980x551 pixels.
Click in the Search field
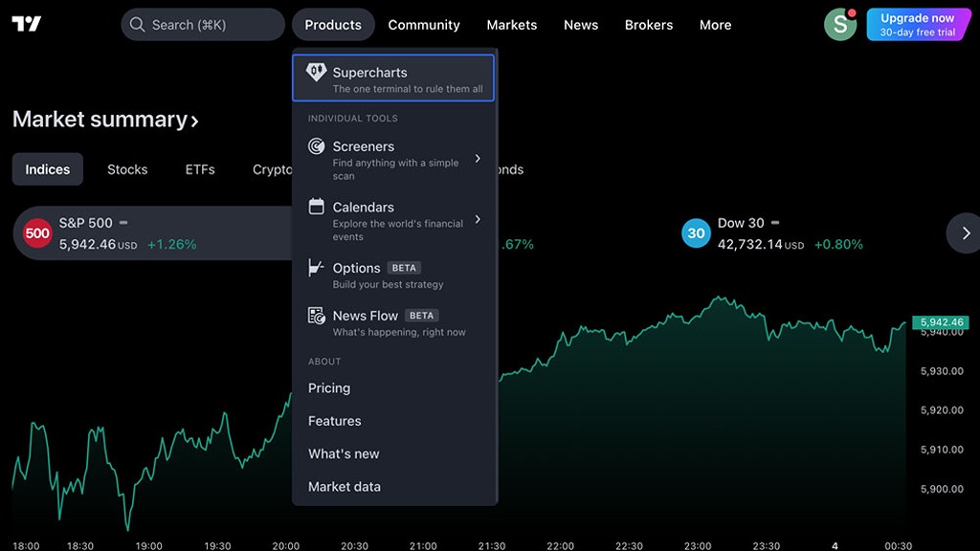(x=203, y=24)
